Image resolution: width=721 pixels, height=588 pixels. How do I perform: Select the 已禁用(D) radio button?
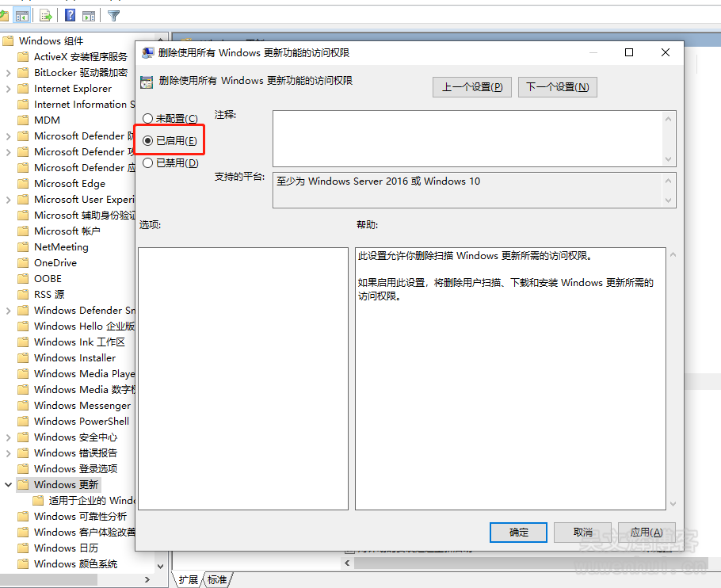click(x=147, y=163)
